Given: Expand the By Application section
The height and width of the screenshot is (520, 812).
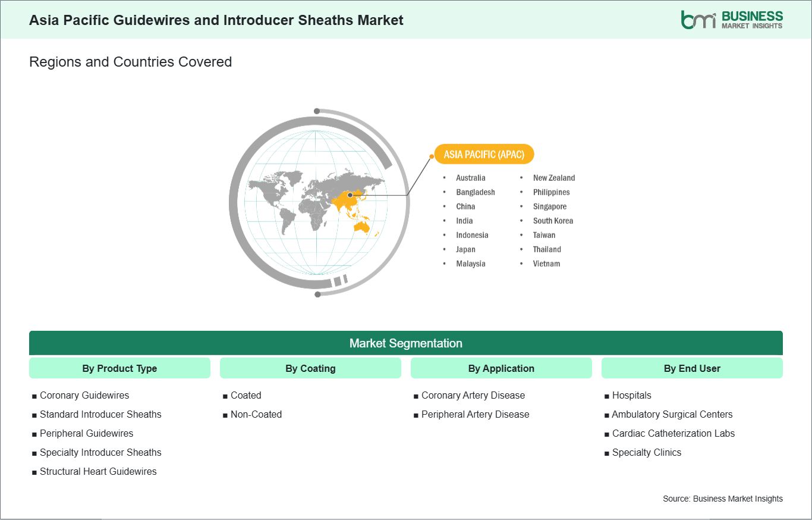Looking at the screenshot, I should point(501,368).
